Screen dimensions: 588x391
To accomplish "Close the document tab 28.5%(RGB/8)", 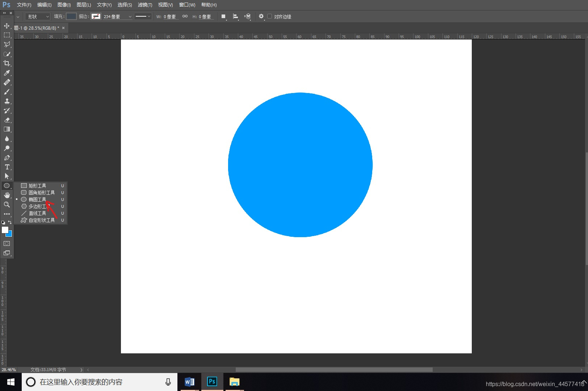I will click(x=63, y=28).
